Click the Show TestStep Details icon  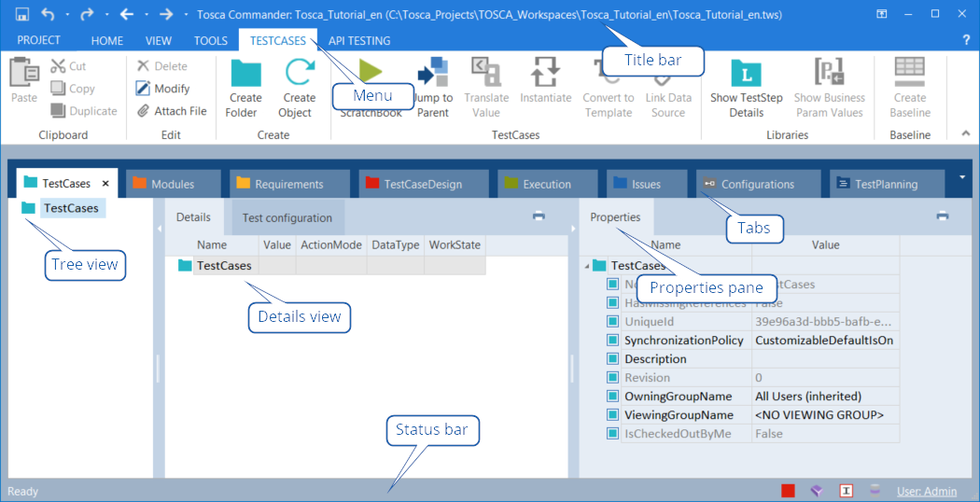747,73
